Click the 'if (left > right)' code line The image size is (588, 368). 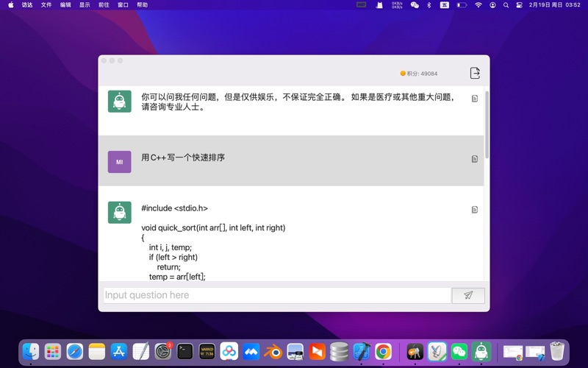coord(173,257)
